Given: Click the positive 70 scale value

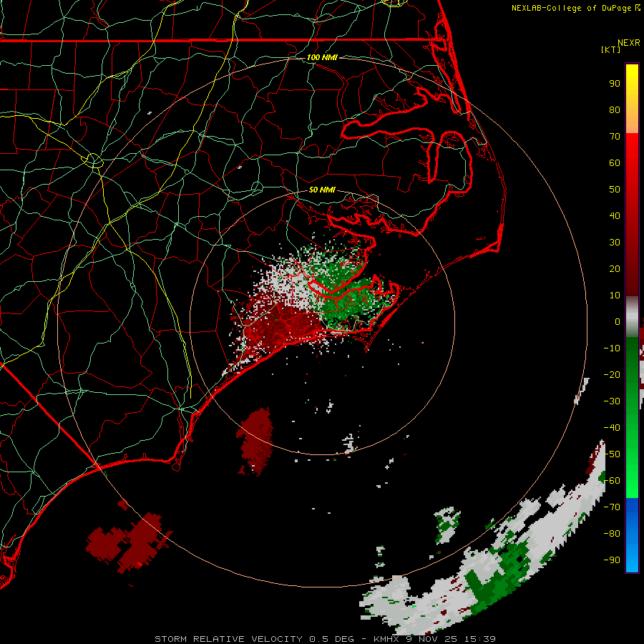Looking at the screenshot, I should [x=615, y=137].
